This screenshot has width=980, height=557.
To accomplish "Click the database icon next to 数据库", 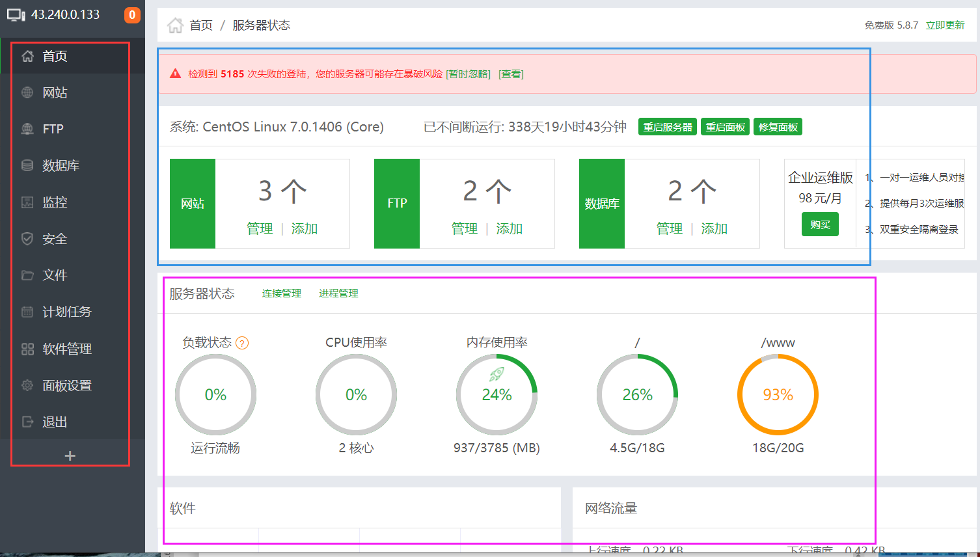I will pos(27,165).
